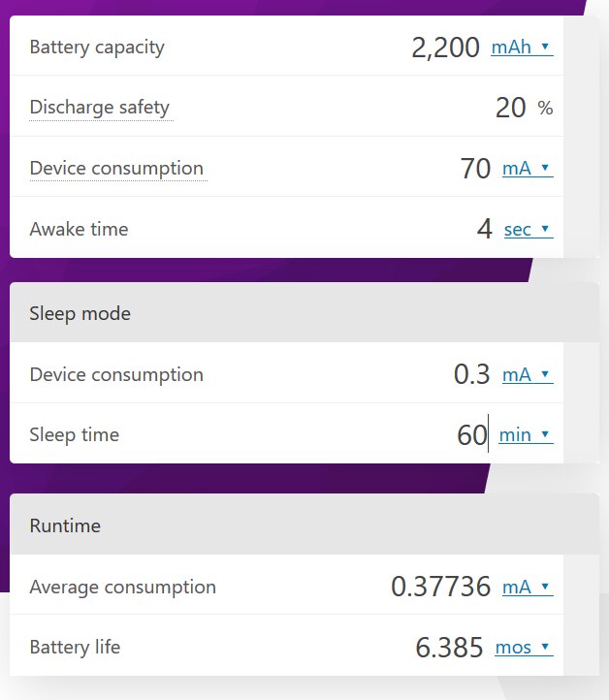This screenshot has height=700, width=609.
Task: Click the battery capacity value 2,200
Action: click(445, 48)
